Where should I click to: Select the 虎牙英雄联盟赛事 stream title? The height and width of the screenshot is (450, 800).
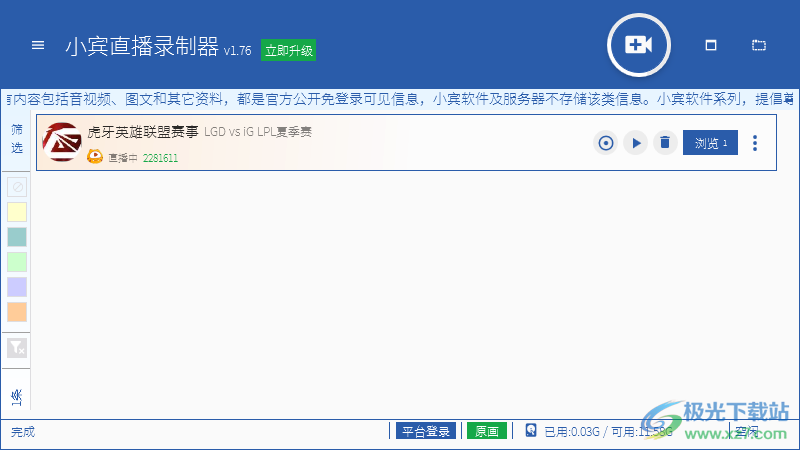tap(143, 132)
